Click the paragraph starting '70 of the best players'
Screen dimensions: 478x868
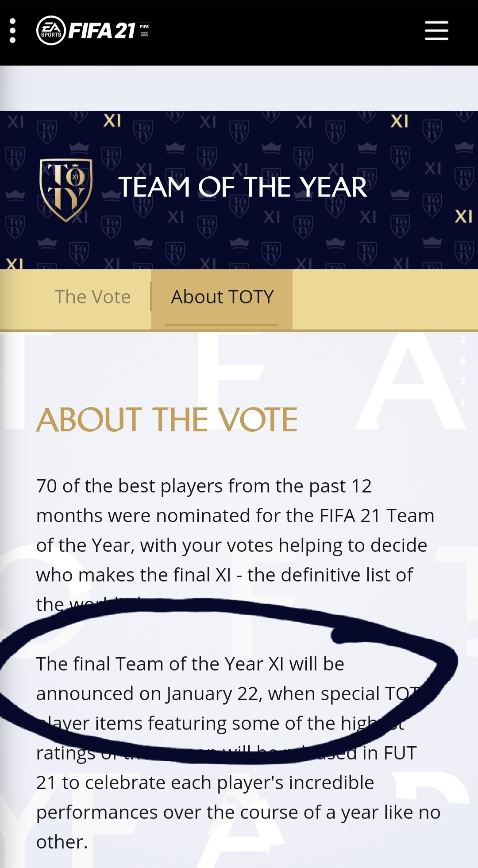[235, 545]
